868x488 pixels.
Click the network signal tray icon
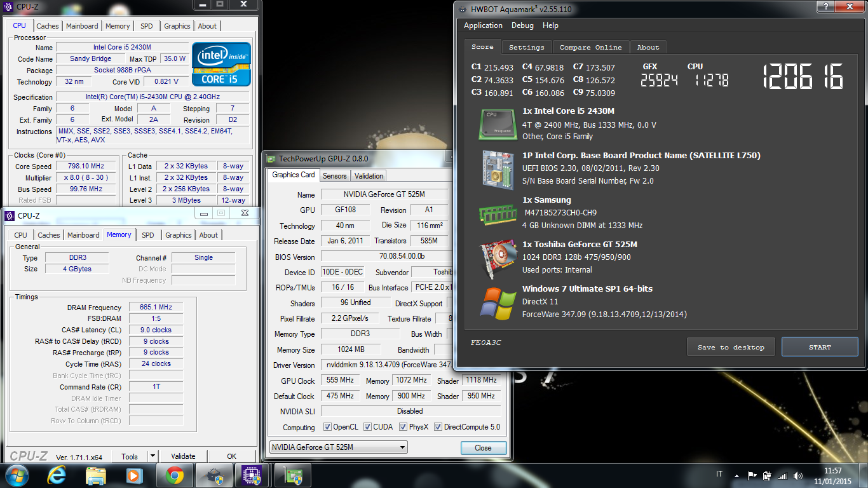[x=782, y=475]
